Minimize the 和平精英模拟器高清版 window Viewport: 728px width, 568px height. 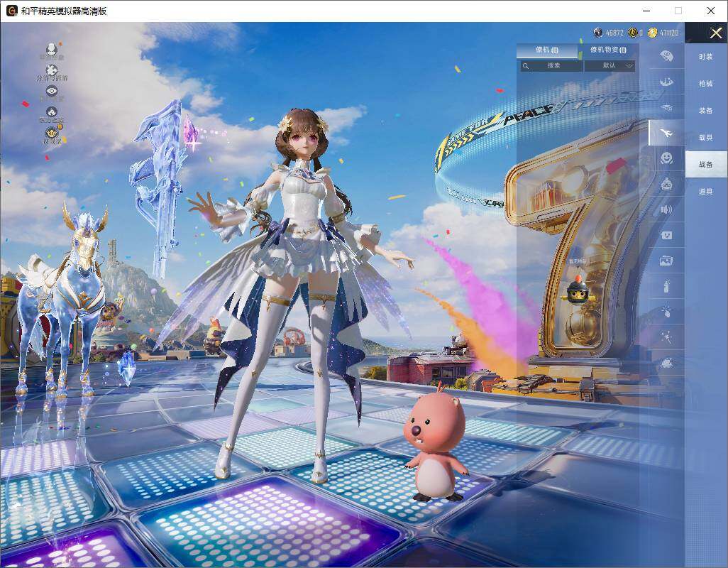(x=646, y=11)
